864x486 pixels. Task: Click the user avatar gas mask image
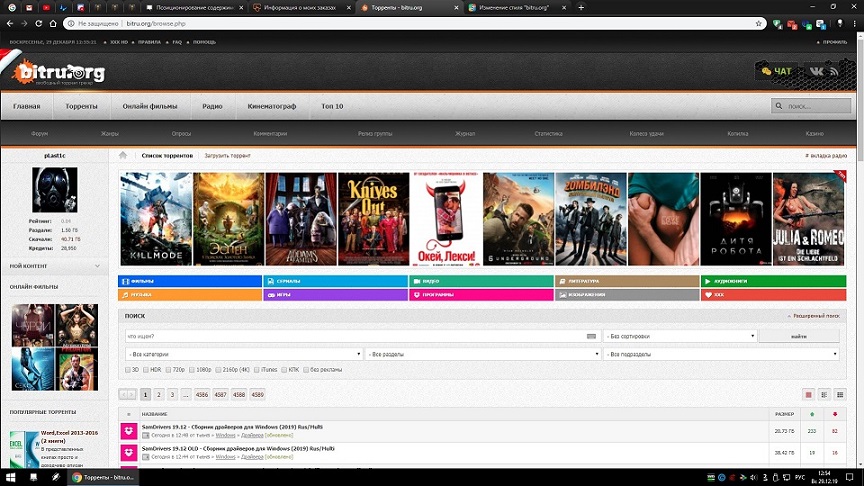(55, 190)
